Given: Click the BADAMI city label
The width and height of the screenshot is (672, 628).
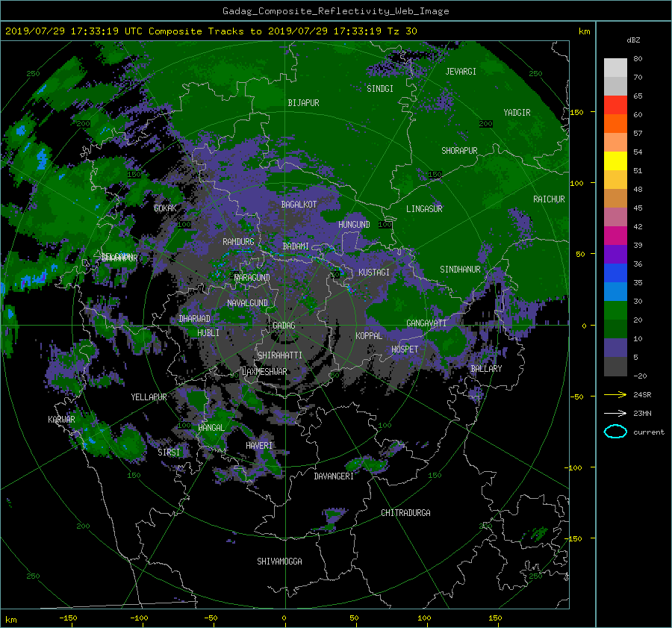Looking at the screenshot, I should [x=296, y=246].
